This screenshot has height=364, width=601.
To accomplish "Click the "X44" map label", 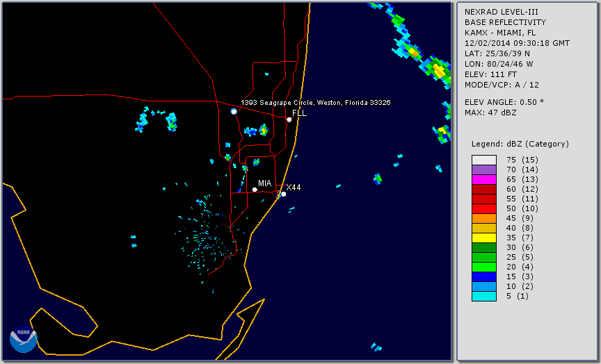I will [x=294, y=188].
